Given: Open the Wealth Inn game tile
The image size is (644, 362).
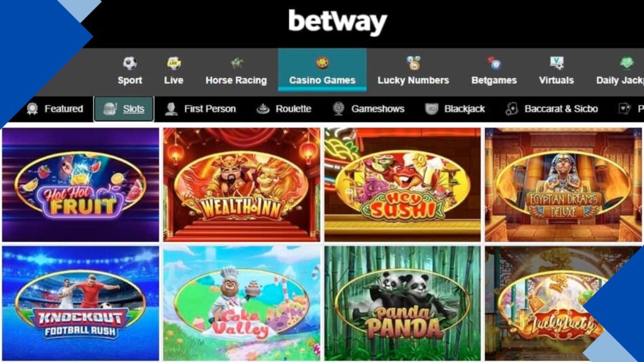Looking at the screenshot, I should 241,185.
